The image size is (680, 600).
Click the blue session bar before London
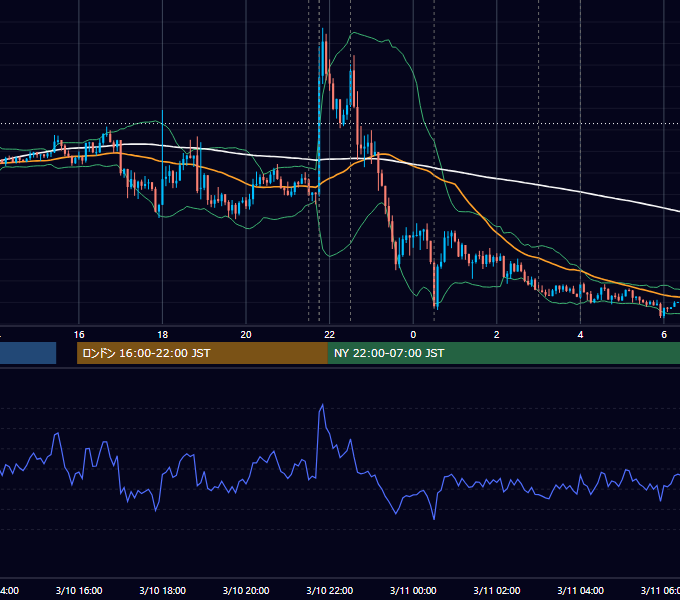[28, 353]
